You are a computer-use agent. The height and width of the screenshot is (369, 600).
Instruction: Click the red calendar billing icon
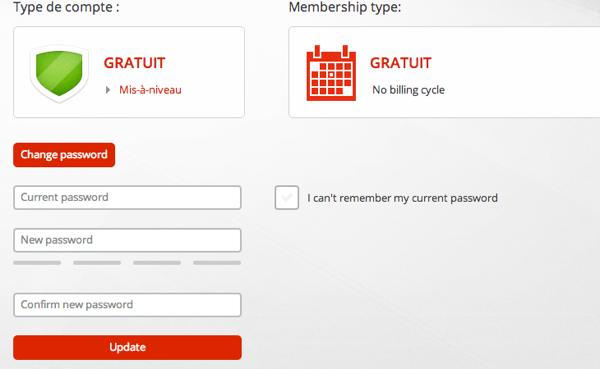(331, 73)
